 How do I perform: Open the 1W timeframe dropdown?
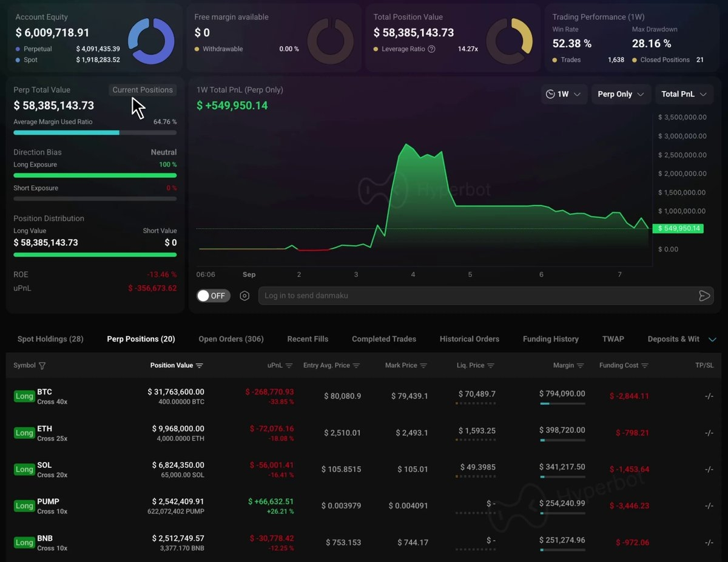pyautogui.click(x=564, y=94)
